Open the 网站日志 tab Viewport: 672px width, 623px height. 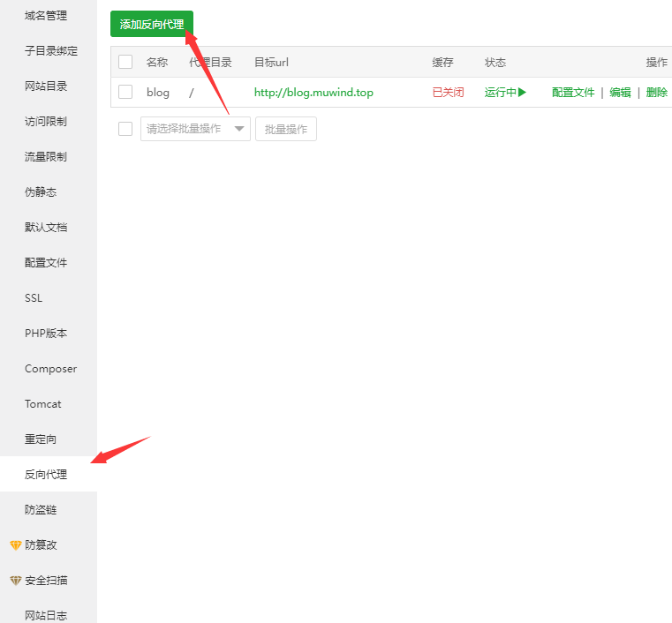point(46,615)
